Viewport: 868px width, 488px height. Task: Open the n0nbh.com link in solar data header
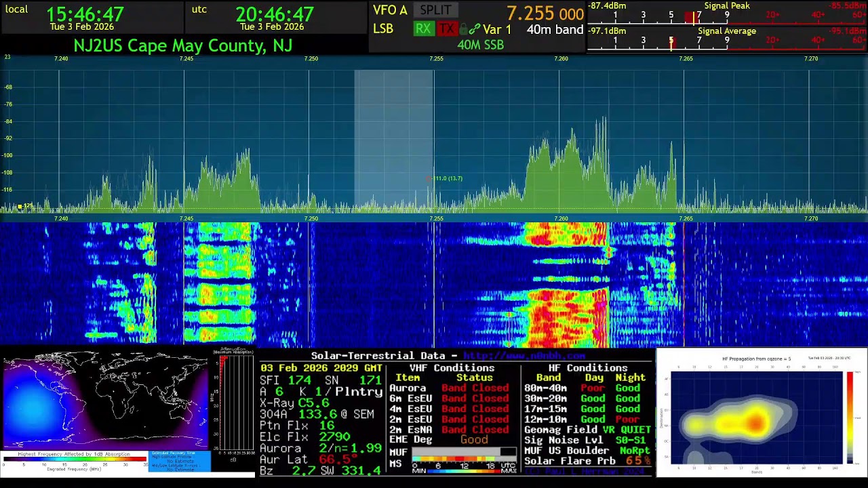[x=524, y=356]
